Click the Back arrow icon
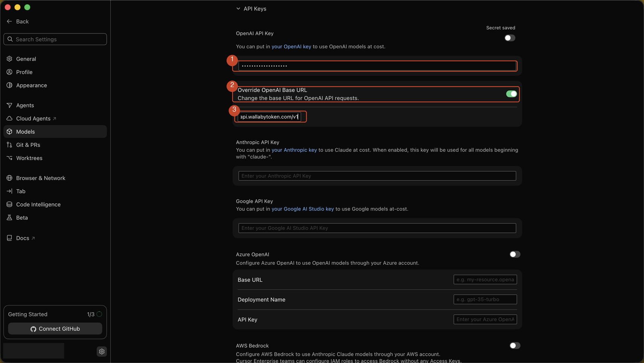The height and width of the screenshot is (363, 644). 9,21
